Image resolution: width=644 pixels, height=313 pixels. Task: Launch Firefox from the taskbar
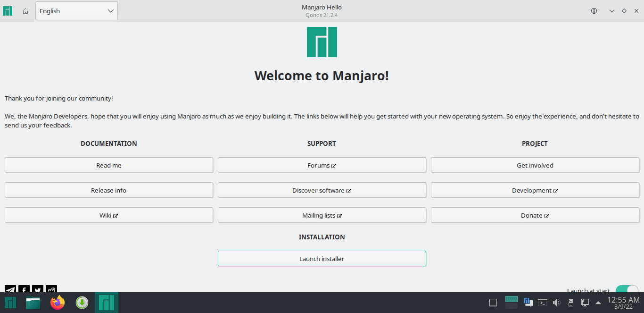(x=58, y=303)
